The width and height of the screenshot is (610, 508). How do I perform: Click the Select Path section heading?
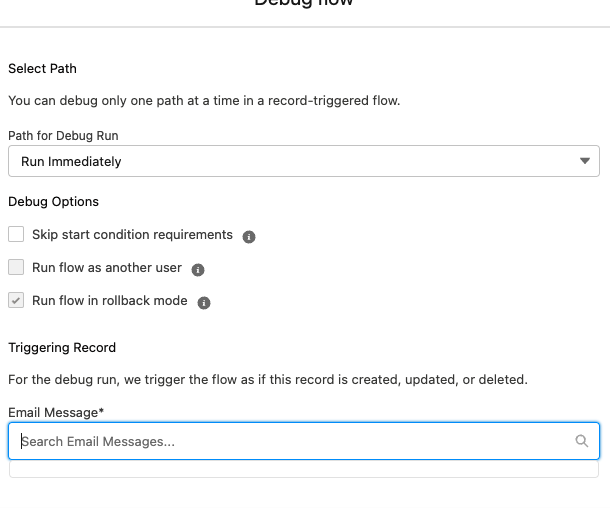click(x=42, y=68)
